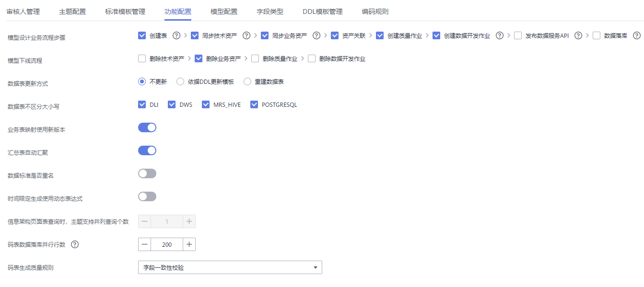The height and width of the screenshot is (287, 644).
Task: Open the 编码规则 tab
Action: point(375,11)
